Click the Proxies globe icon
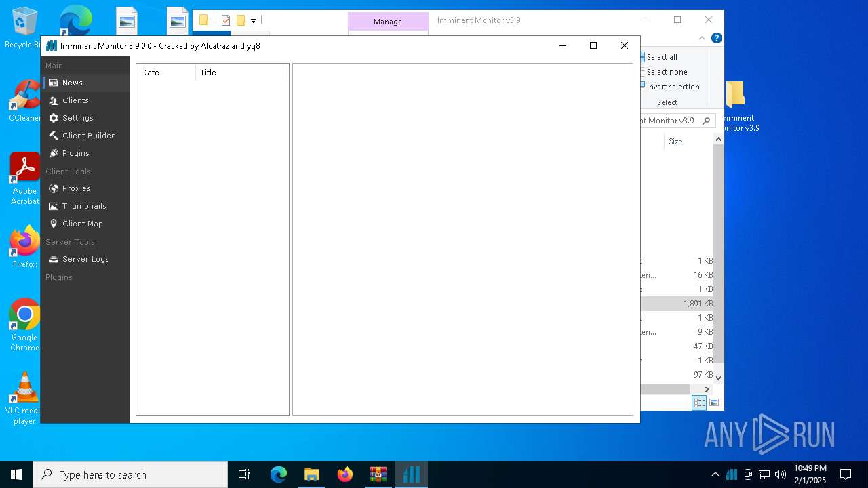868x488 pixels. point(54,188)
